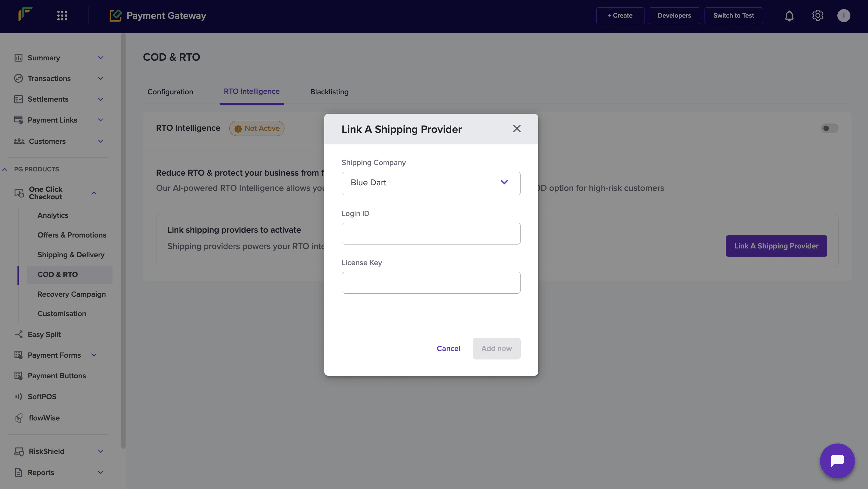Open the notifications bell
Screen dimensions: 868x489
pos(789,16)
